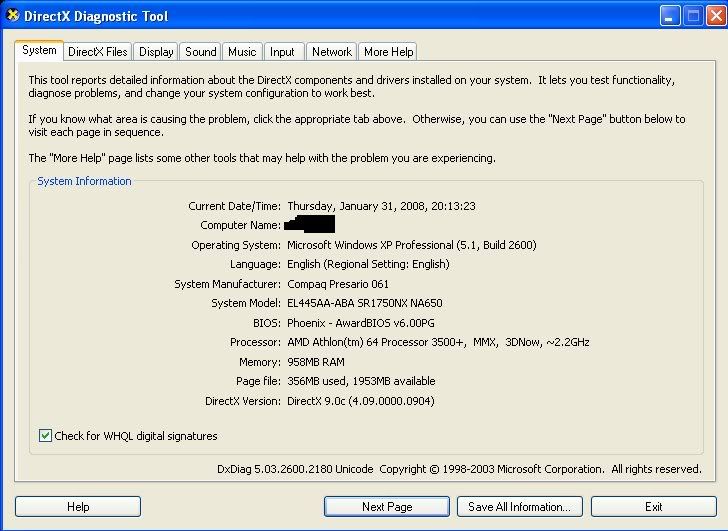Open the More Help tab
Screen dimensions: 728x531
pos(388,52)
